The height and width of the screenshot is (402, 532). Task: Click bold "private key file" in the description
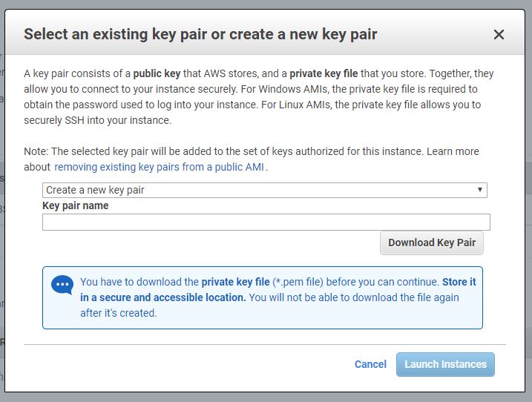point(324,73)
